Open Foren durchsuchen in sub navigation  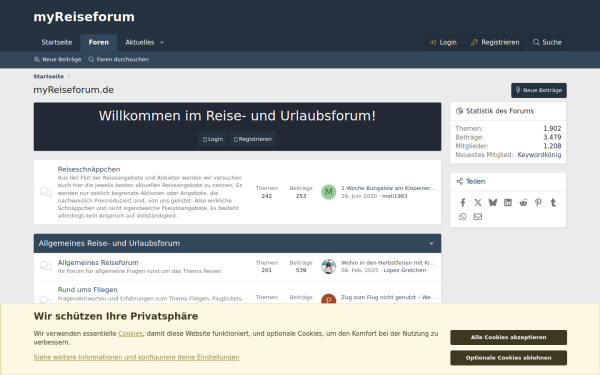click(118, 59)
